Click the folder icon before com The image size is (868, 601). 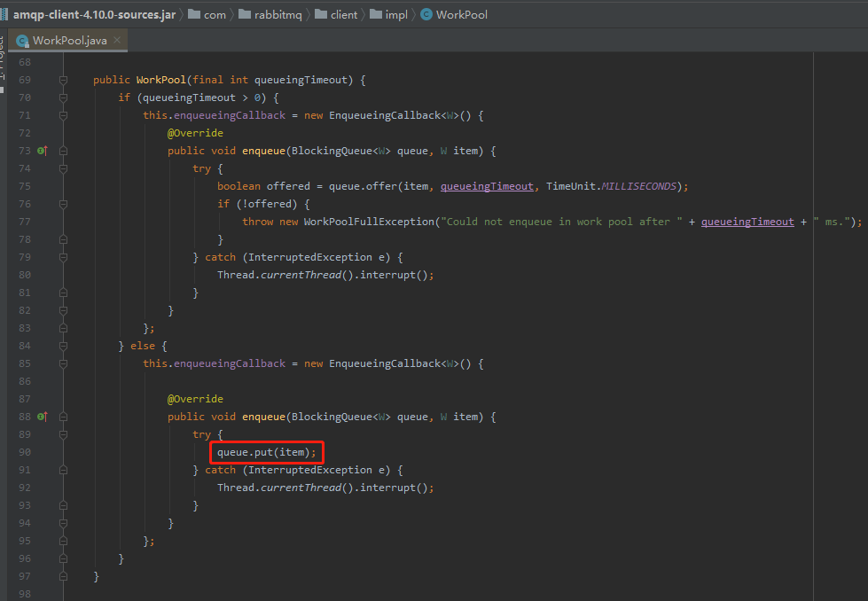pos(194,14)
